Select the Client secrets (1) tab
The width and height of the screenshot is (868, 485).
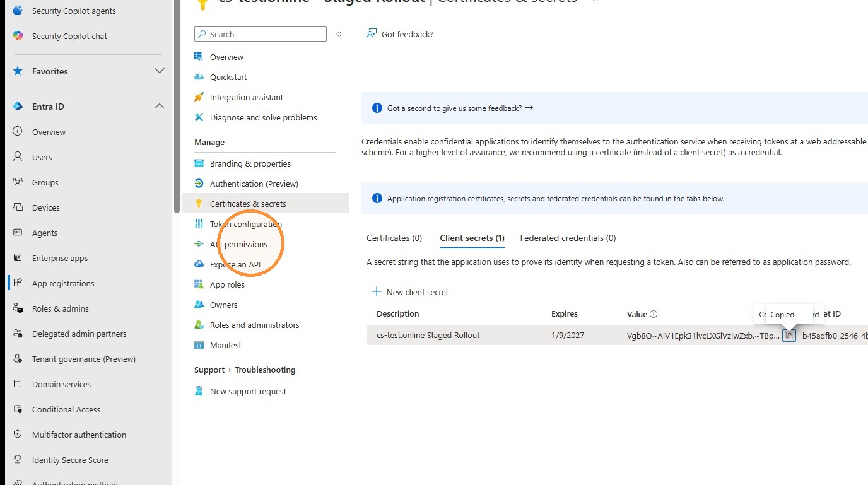472,238
